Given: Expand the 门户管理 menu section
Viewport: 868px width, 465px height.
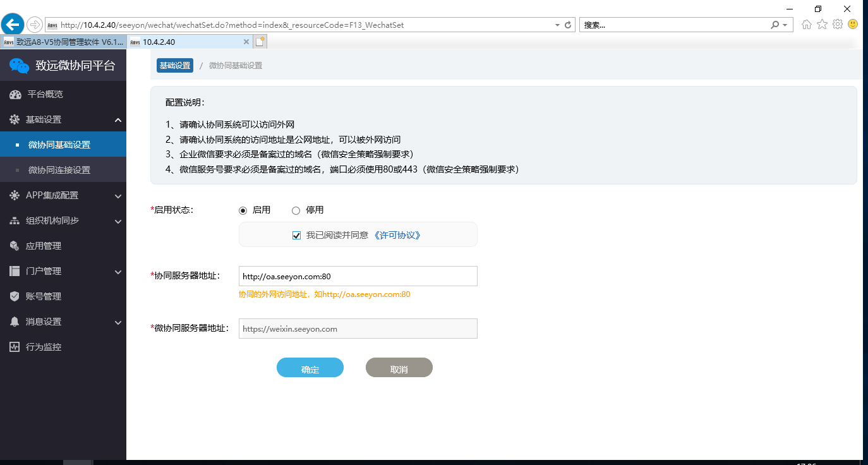Looking at the screenshot, I should (x=118, y=272).
